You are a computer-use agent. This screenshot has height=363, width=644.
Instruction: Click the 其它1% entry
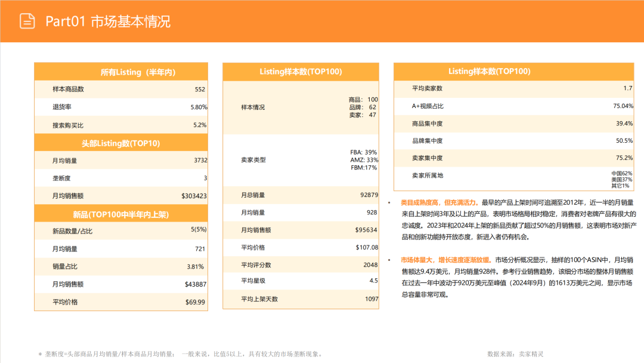click(620, 186)
